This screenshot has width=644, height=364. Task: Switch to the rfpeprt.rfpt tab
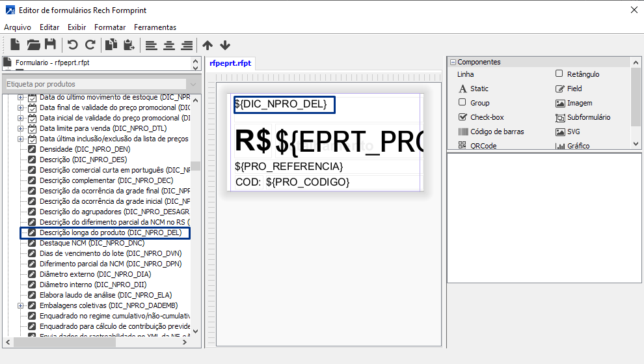230,63
